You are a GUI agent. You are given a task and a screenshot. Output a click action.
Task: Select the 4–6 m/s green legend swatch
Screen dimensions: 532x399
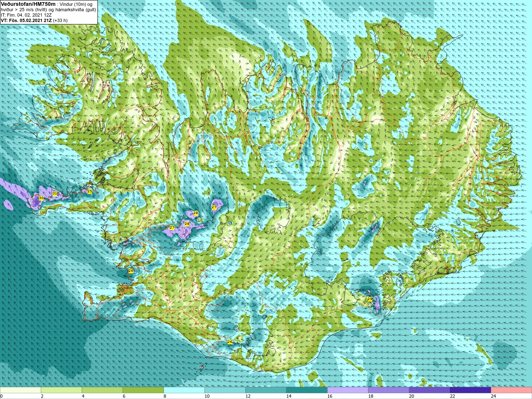(102, 390)
